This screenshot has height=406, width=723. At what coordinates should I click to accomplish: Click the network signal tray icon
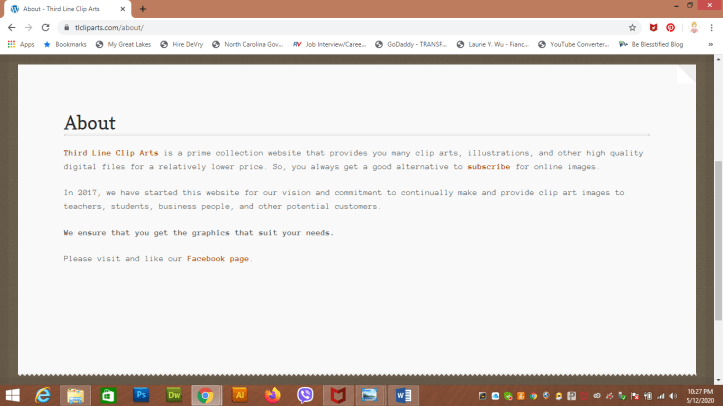pos(661,396)
